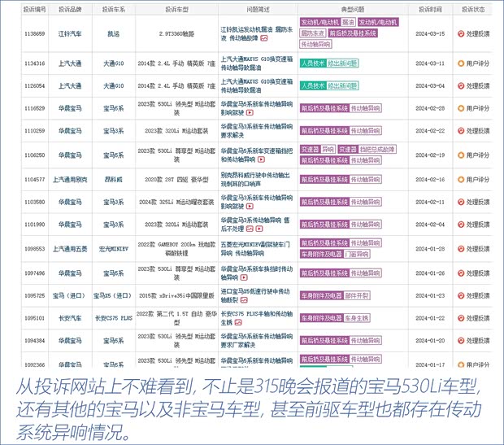Open the 宝马（进口） brand link
This screenshot has height=445, width=504.
(x=70, y=295)
